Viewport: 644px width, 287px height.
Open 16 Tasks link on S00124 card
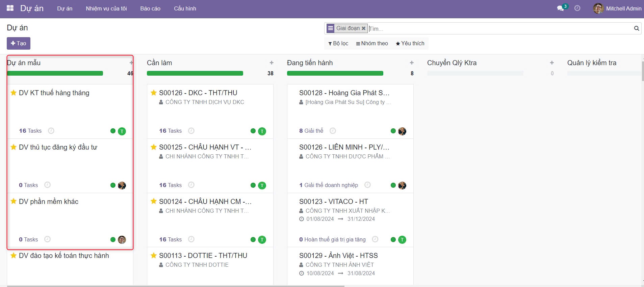click(170, 239)
